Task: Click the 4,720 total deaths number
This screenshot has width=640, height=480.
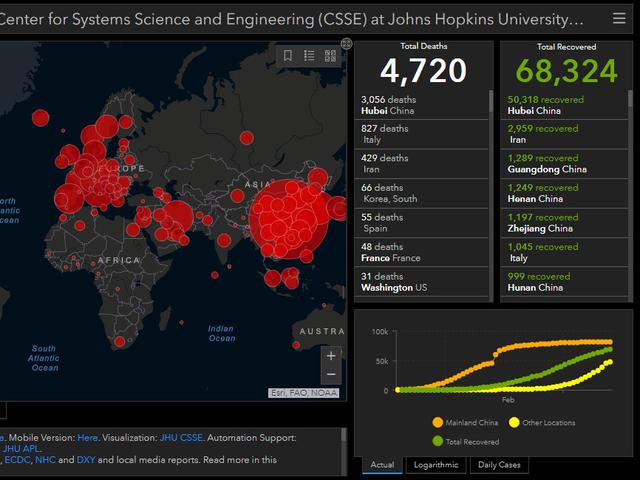Action: (x=423, y=71)
